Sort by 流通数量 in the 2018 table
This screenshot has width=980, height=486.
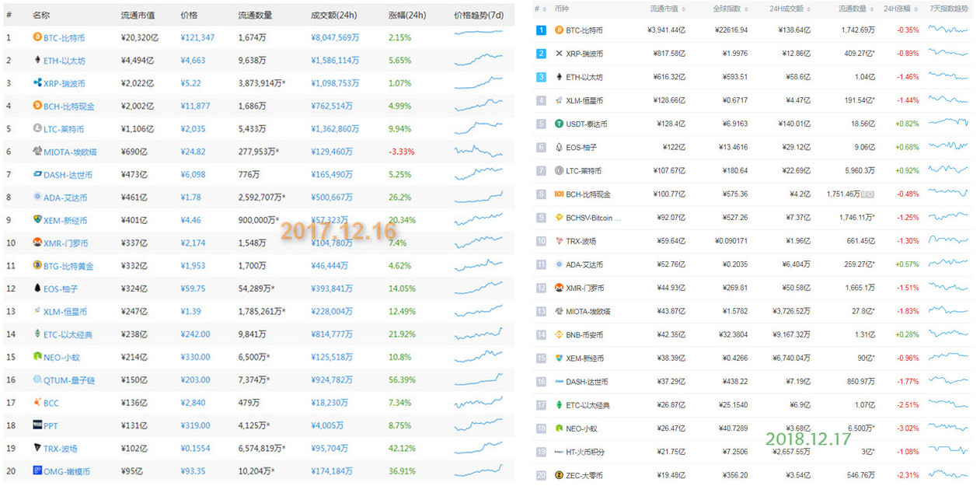[x=856, y=9]
